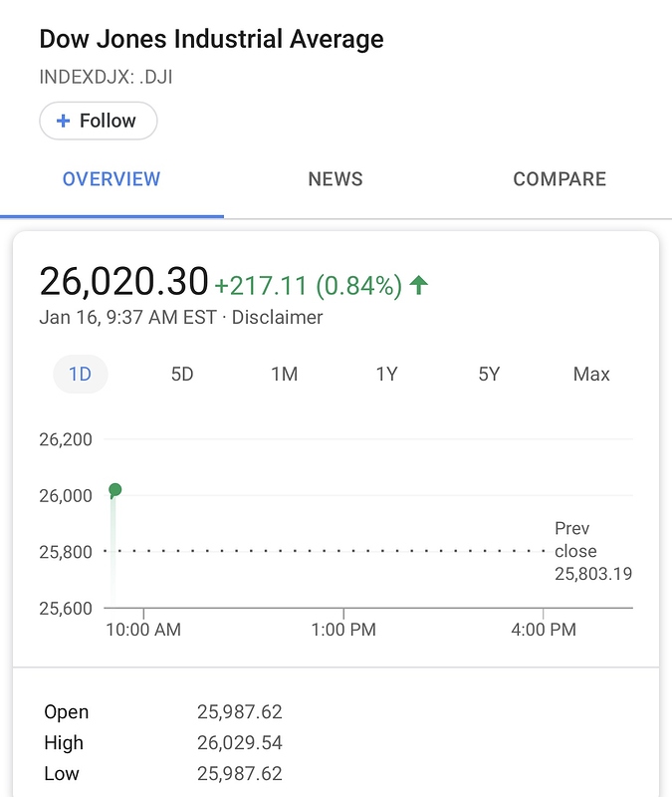672x797 pixels.
Task: Show the 5D chart range
Action: click(x=182, y=375)
